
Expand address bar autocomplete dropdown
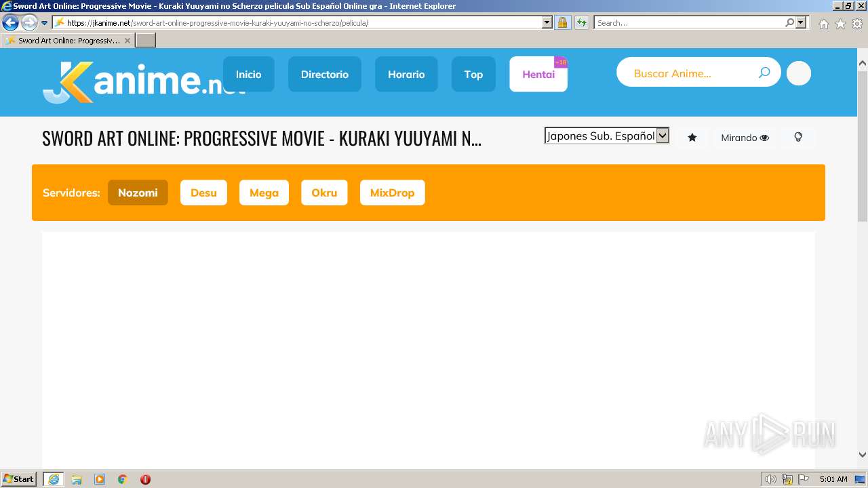click(x=547, y=22)
